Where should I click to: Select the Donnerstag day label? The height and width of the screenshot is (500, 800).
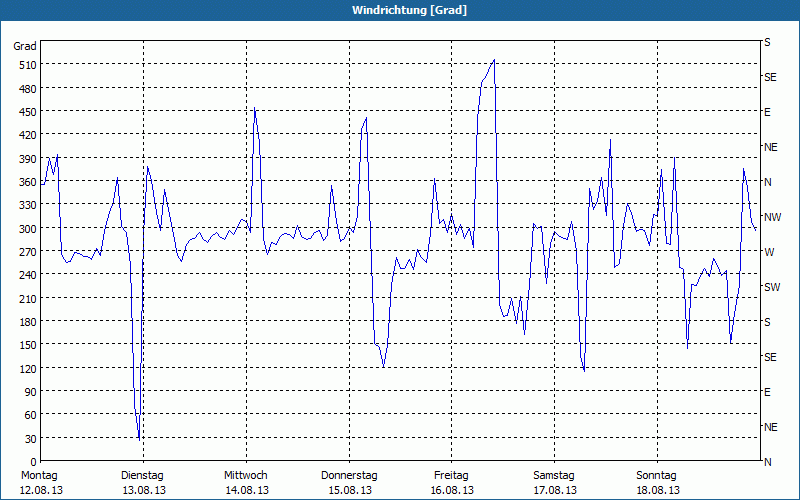coord(349,476)
